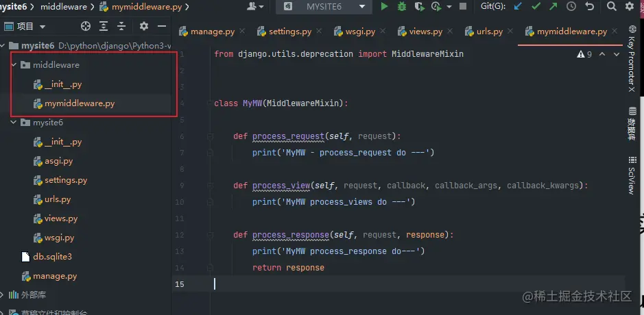Start debugging with the bug icon
Screen dimensions: 644x315
click(402, 7)
